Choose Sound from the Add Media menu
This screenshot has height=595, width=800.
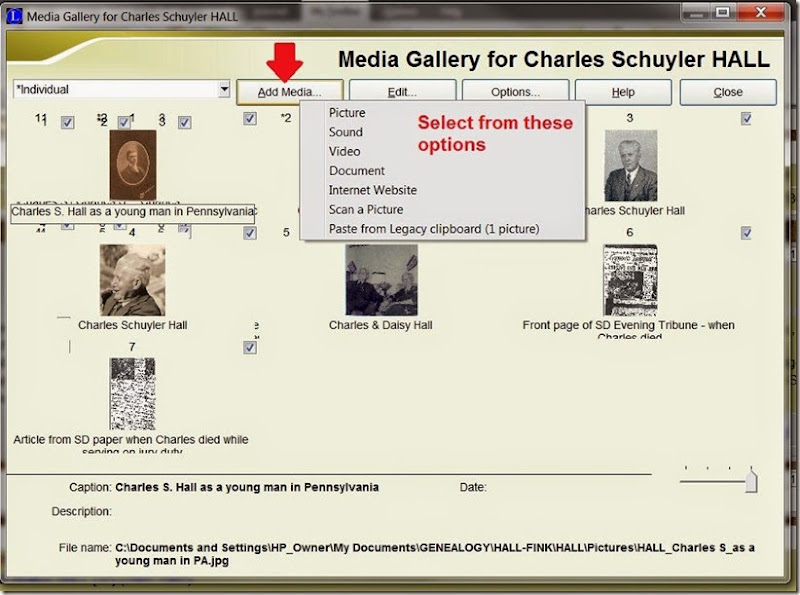point(345,132)
